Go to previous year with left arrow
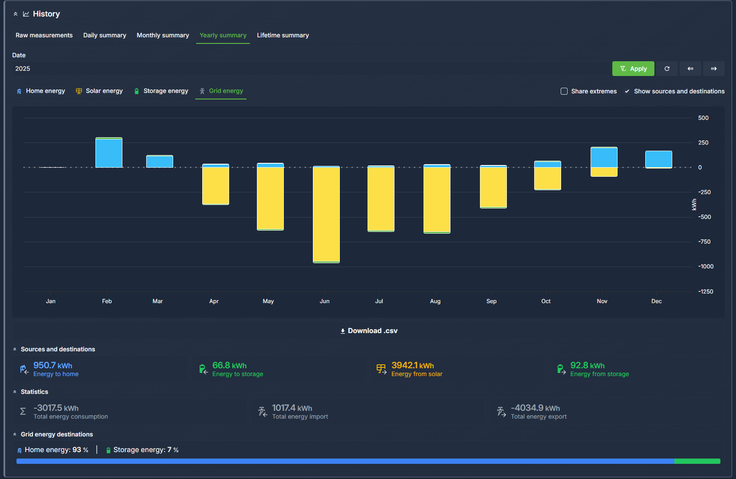The width and height of the screenshot is (736, 479). (x=690, y=69)
